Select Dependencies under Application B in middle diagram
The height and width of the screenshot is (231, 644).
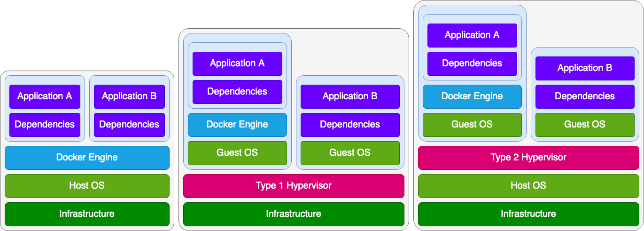(x=350, y=125)
